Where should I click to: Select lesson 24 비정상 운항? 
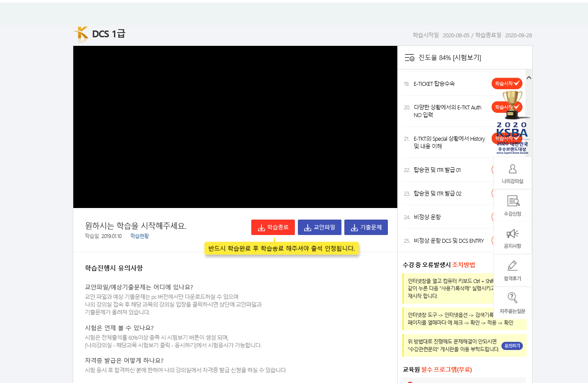[427, 217]
